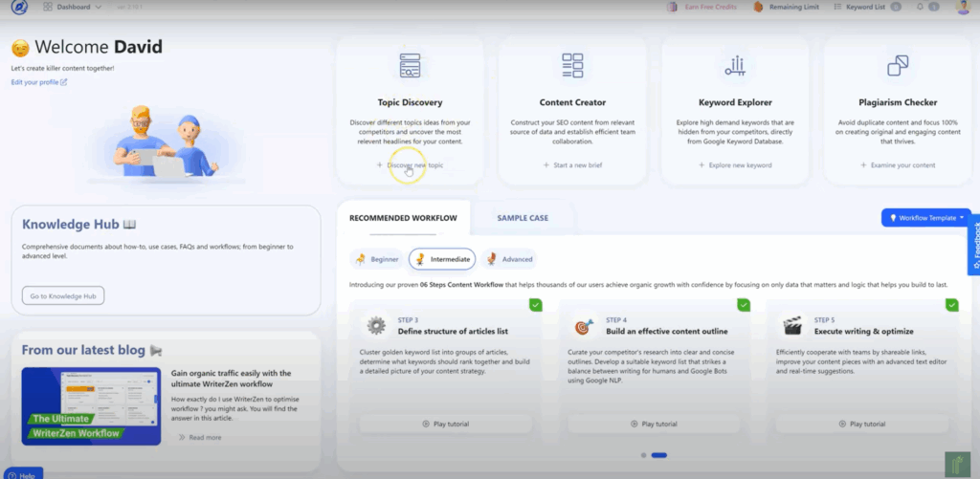This screenshot has width=980, height=479.
Task: Click the edit icon beside Edit your profile
Action: (x=64, y=82)
